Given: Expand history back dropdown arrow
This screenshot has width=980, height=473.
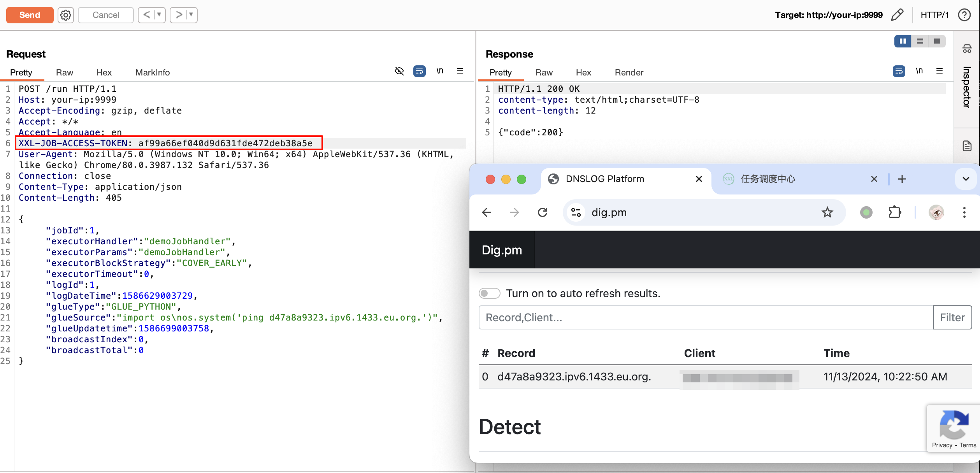Looking at the screenshot, I should pyautogui.click(x=159, y=15).
